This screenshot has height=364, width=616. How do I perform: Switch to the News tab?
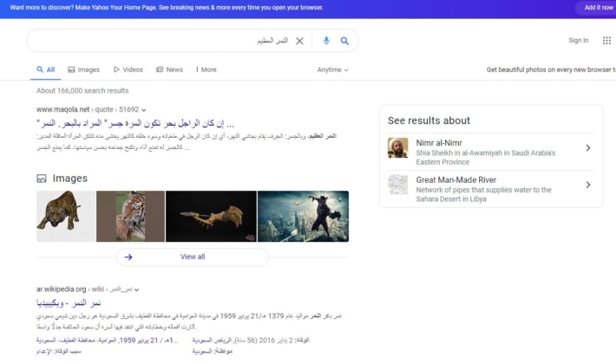tap(170, 70)
